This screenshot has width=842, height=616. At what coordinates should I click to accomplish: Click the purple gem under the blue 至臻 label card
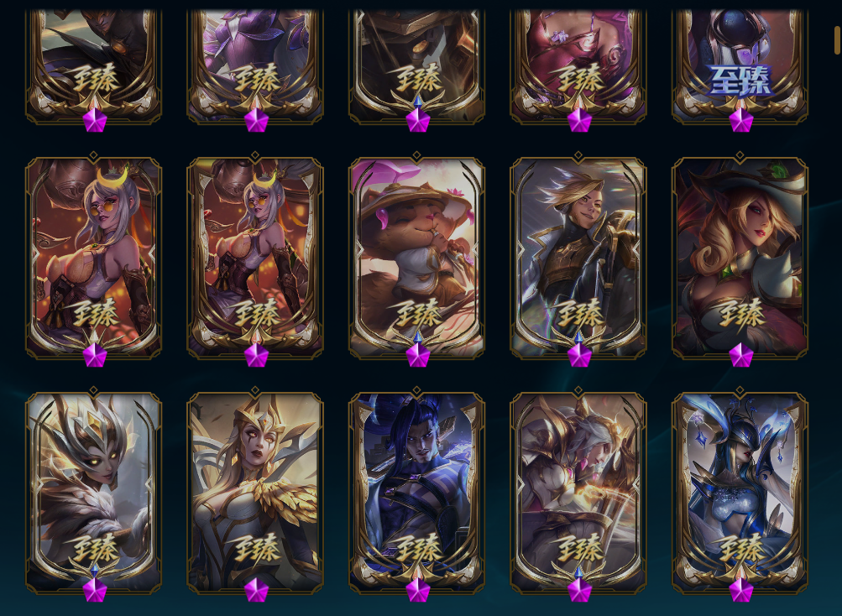pyautogui.click(x=740, y=120)
